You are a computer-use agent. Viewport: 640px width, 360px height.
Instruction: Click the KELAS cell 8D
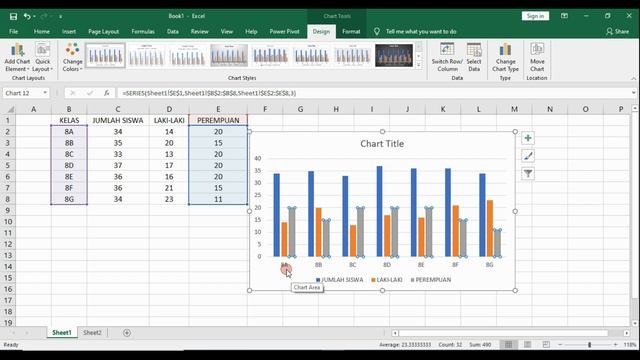[x=69, y=165]
